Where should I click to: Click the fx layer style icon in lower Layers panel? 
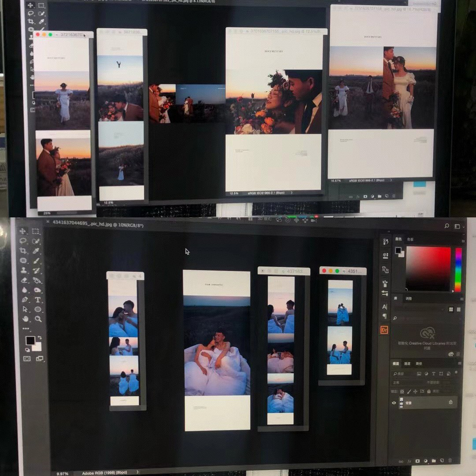click(409, 461)
